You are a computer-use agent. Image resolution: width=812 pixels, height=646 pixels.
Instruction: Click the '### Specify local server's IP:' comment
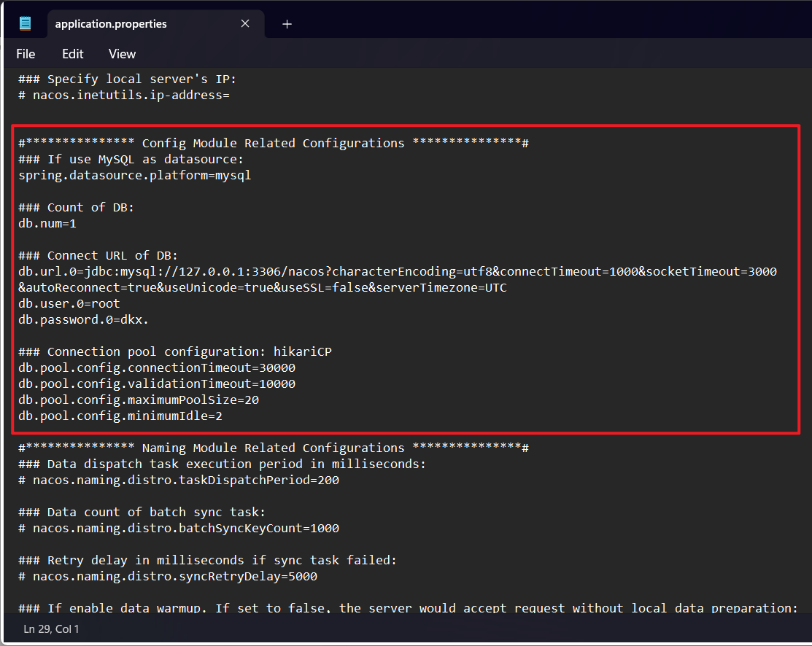coord(128,79)
